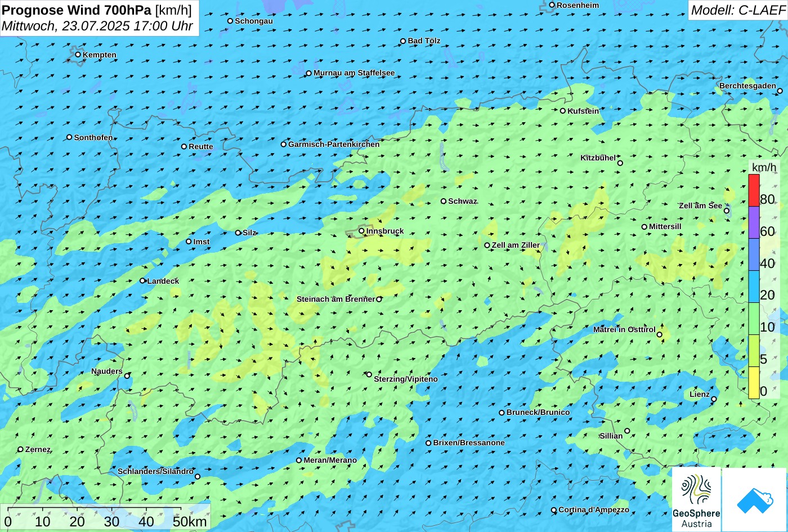788x532 pixels.
Task: Click the Schwaz town label
Action: coord(463,201)
